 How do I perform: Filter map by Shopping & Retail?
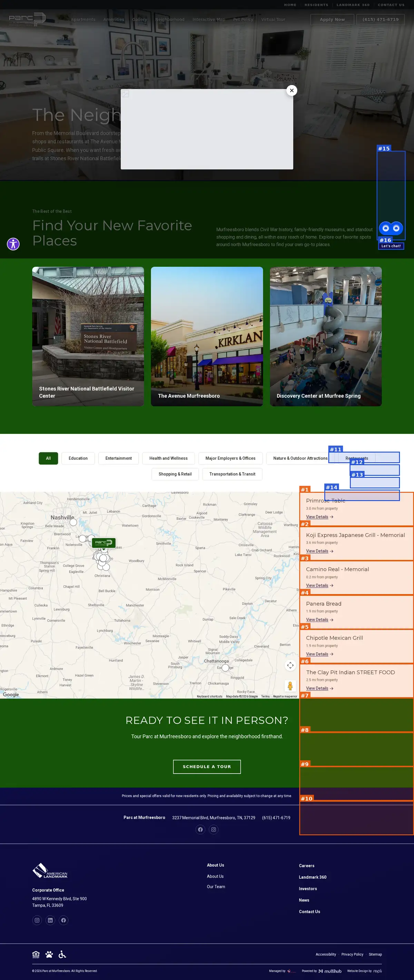pyautogui.click(x=175, y=474)
